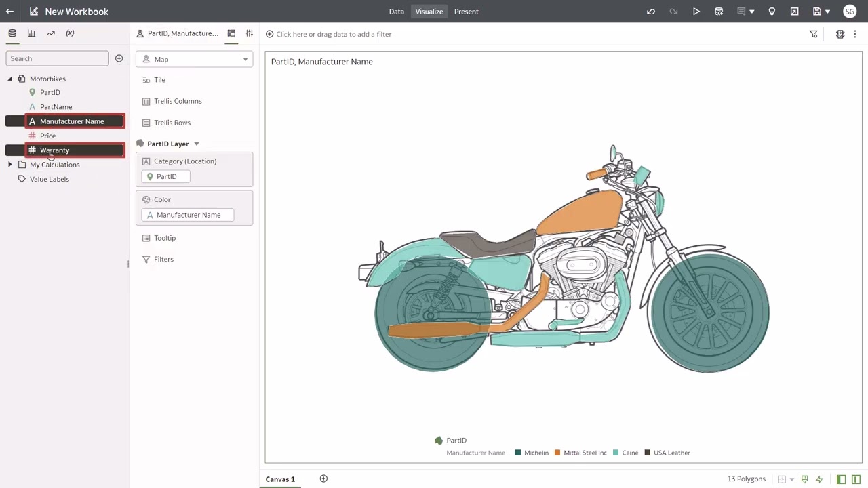Refresh data with the database icon
This screenshot has height=488, width=868.
coord(719,12)
